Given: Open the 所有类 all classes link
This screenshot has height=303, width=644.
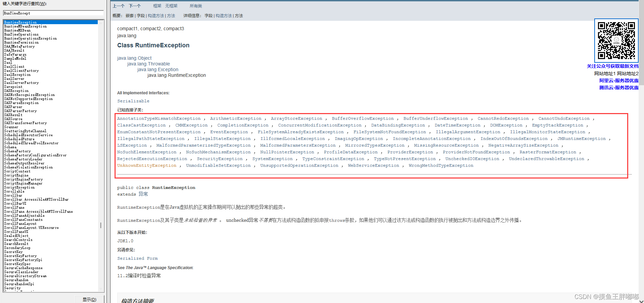Looking at the screenshot, I should (x=196, y=6).
